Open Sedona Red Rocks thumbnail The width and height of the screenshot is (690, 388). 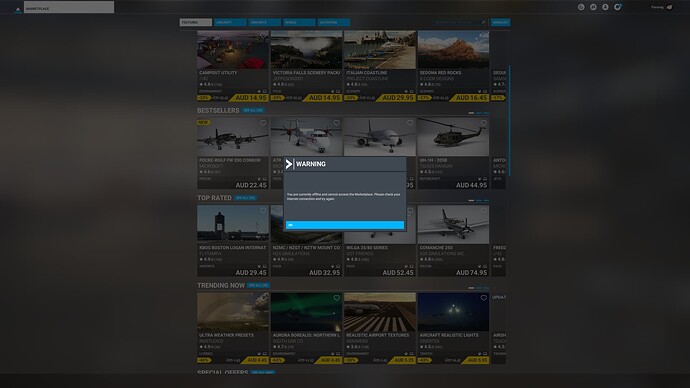click(x=453, y=50)
